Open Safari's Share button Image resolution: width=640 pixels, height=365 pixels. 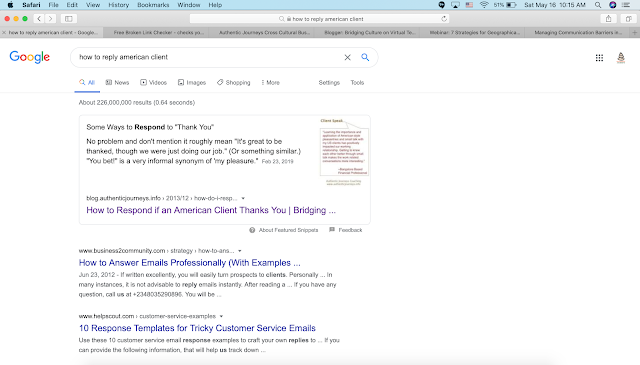tap(609, 19)
